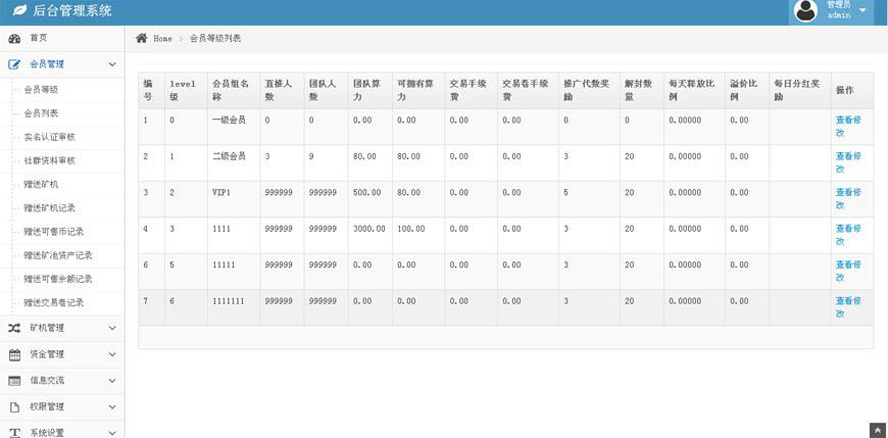Viewport: 888px width, 438px height.
Task: Open 赠送矿池资产记录 in the sidebar
Action: [58, 256]
